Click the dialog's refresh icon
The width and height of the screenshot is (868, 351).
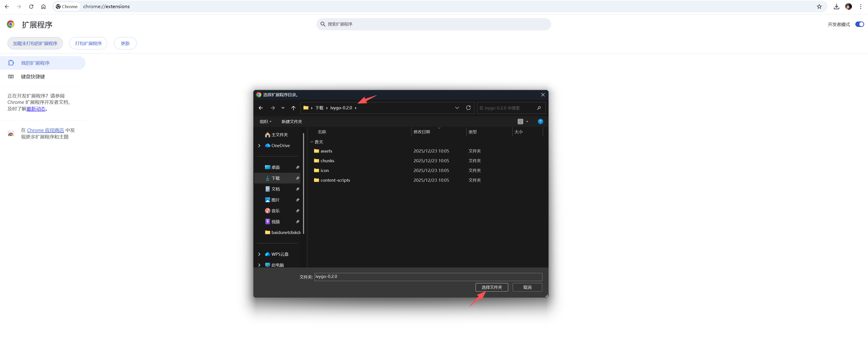click(x=468, y=108)
